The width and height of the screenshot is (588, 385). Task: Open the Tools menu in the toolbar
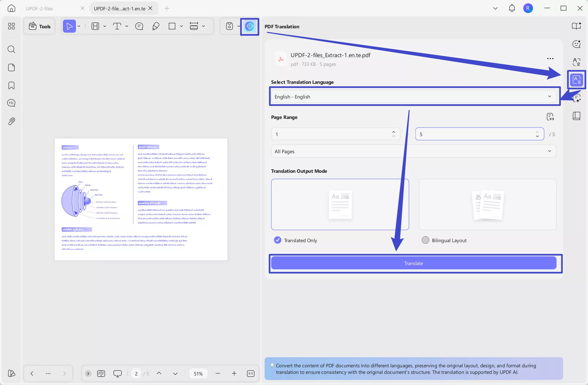(39, 26)
